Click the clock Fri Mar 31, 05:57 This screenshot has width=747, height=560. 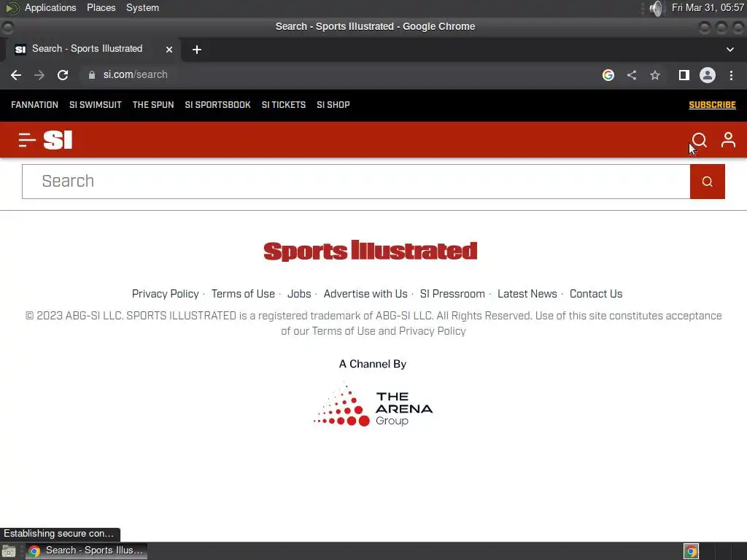tap(708, 7)
